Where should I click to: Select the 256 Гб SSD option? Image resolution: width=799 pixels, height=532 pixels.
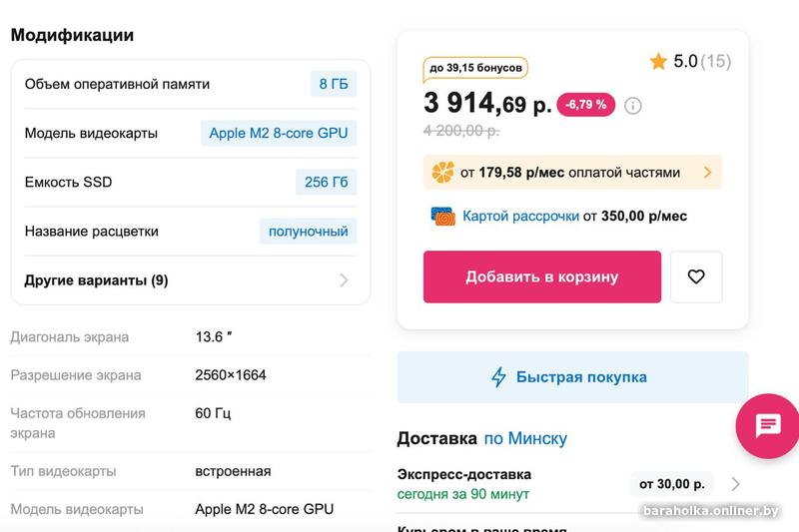[x=326, y=182]
